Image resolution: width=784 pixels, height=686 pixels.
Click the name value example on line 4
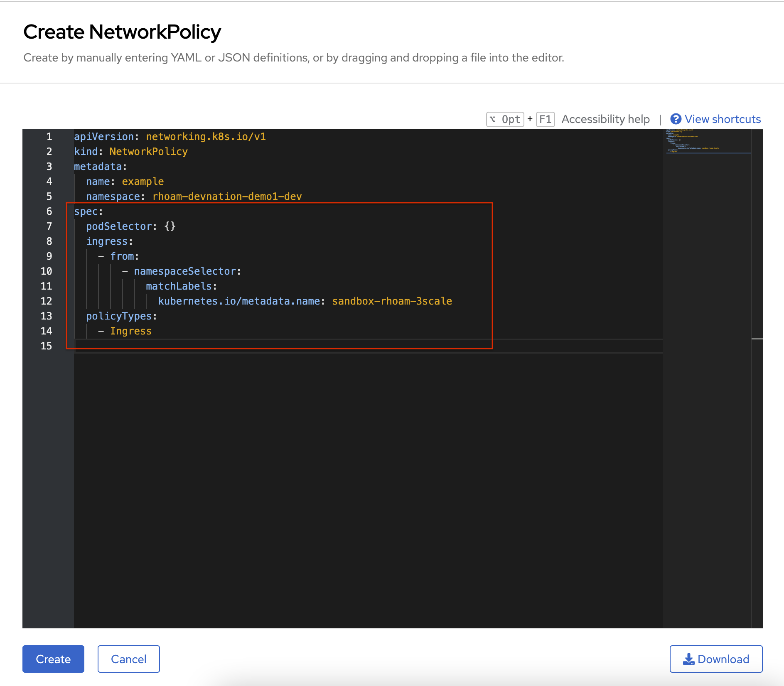pyautogui.click(x=143, y=181)
